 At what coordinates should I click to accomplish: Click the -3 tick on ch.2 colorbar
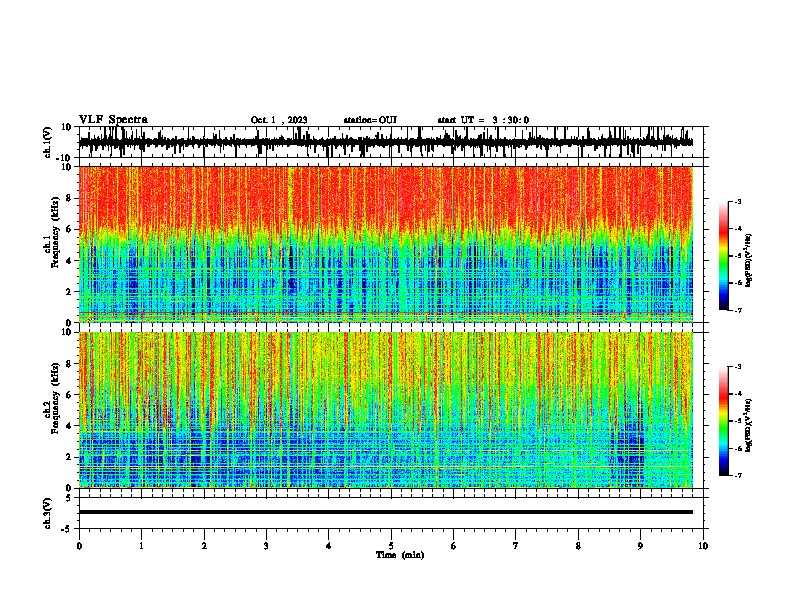click(x=738, y=367)
